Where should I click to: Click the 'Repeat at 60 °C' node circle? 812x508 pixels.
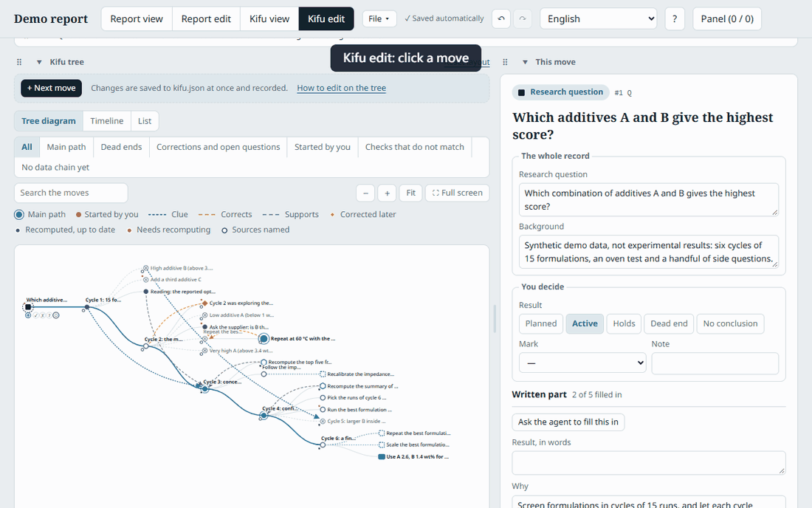264,339
